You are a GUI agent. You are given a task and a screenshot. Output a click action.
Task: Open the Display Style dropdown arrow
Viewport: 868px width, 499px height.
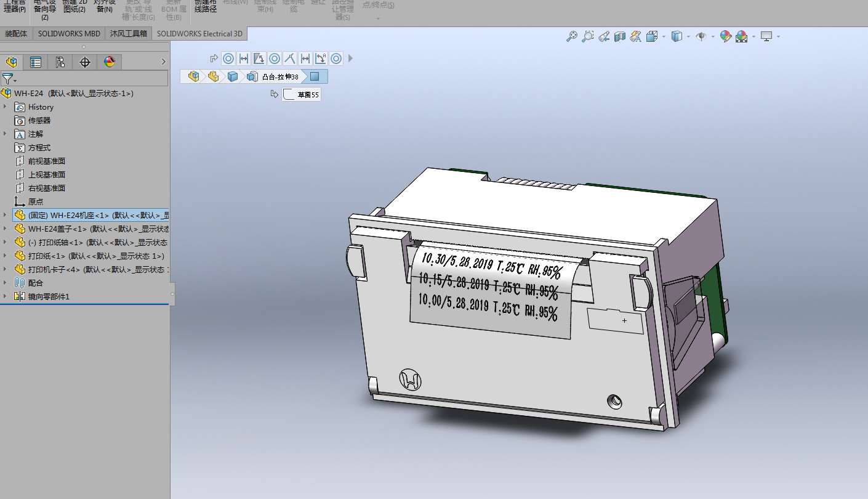(688, 36)
